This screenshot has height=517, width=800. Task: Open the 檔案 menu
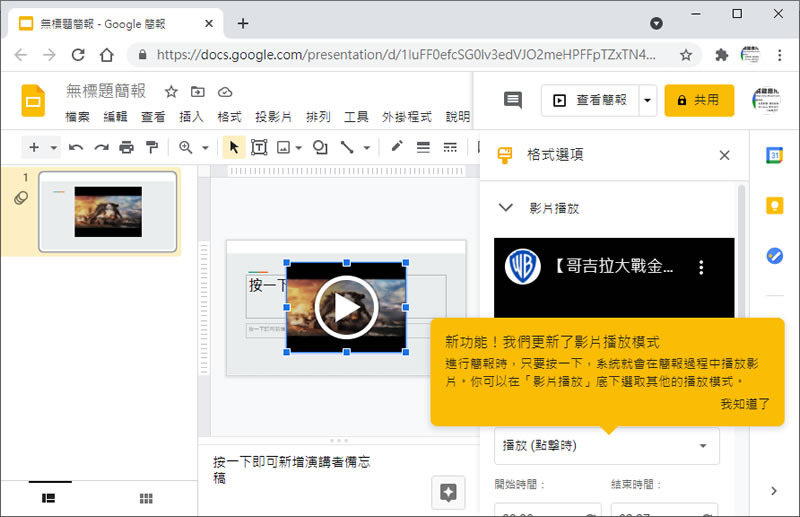pyautogui.click(x=78, y=117)
